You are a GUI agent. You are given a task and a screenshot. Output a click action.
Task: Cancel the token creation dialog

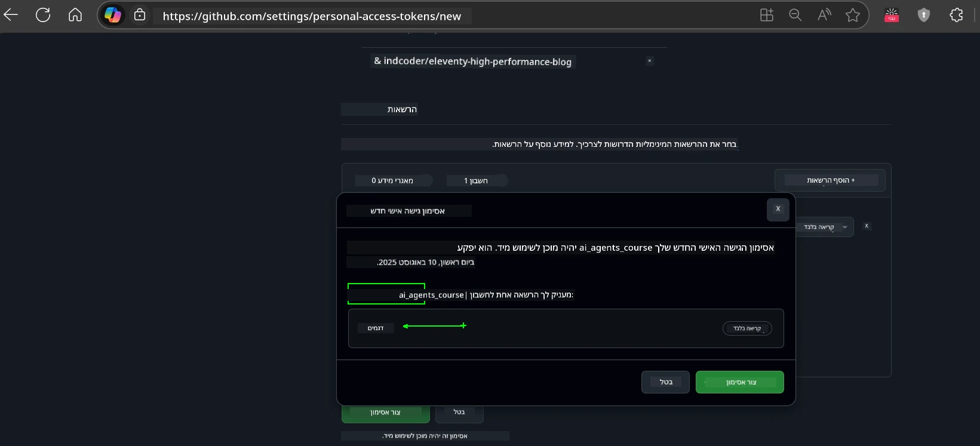click(665, 382)
